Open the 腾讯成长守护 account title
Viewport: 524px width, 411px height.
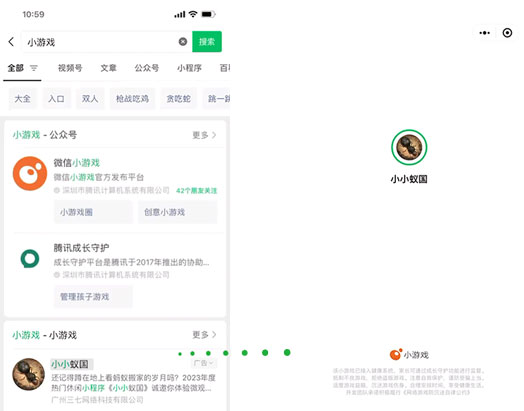pos(81,248)
